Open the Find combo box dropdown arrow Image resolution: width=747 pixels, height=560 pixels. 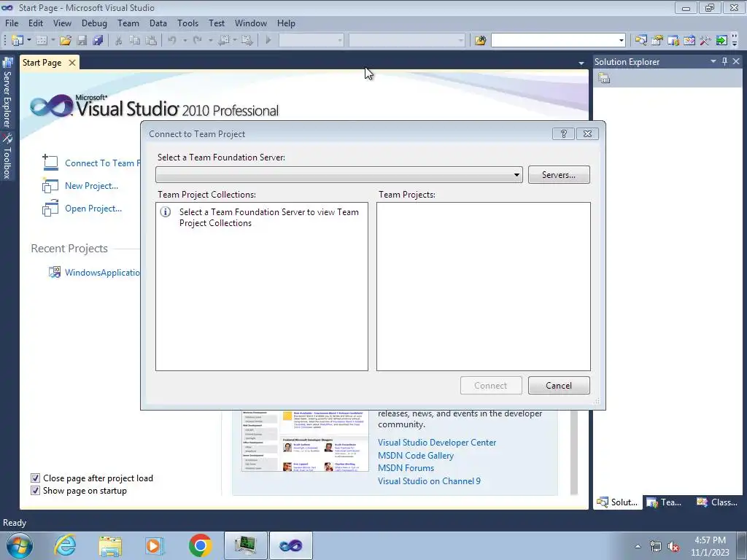click(621, 41)
